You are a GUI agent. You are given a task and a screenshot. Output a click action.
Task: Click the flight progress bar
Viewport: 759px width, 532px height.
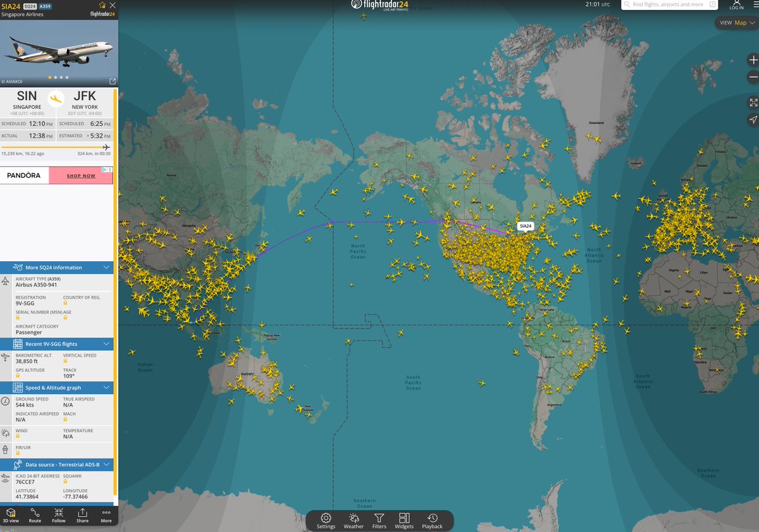(56, 147)
